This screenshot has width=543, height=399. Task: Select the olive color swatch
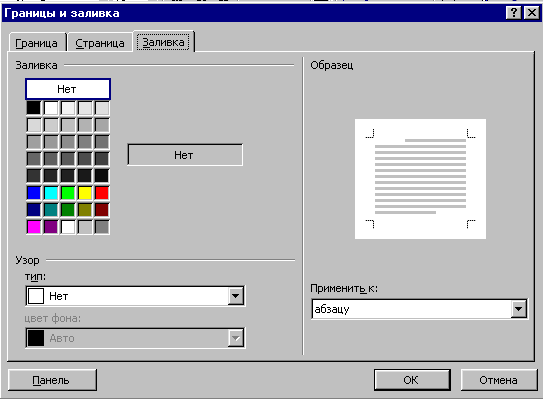pos(85,210)
